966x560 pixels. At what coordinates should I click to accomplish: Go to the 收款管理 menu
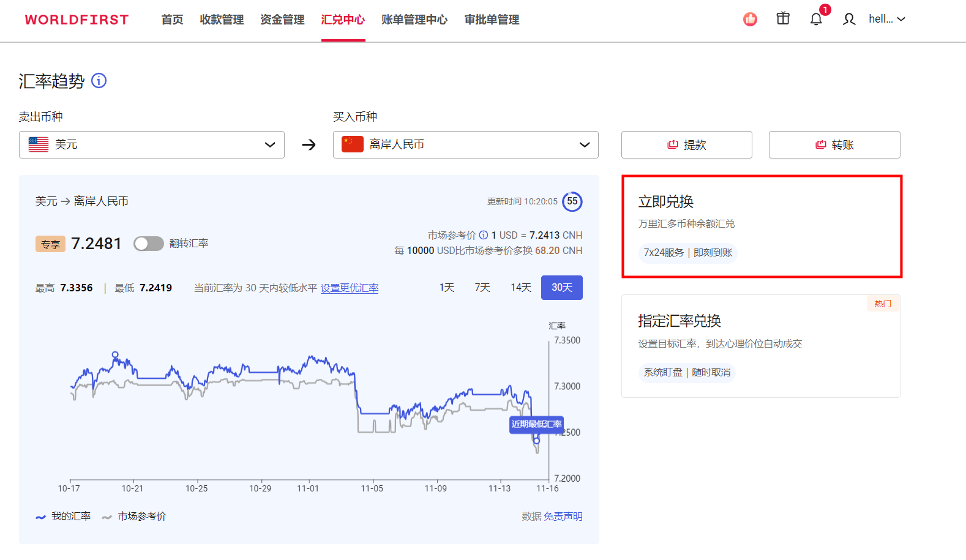pos(222,20)
